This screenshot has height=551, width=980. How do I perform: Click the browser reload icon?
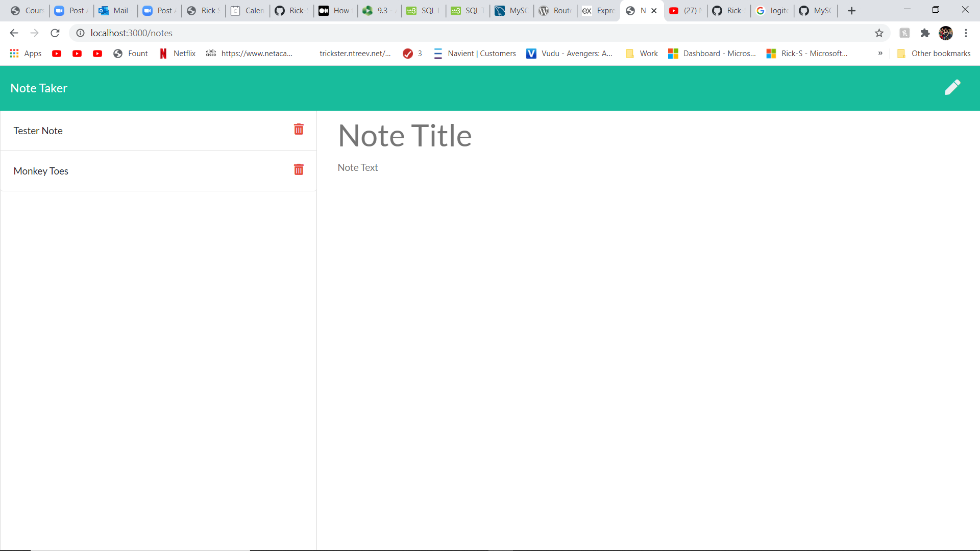[x=55, y=33]
